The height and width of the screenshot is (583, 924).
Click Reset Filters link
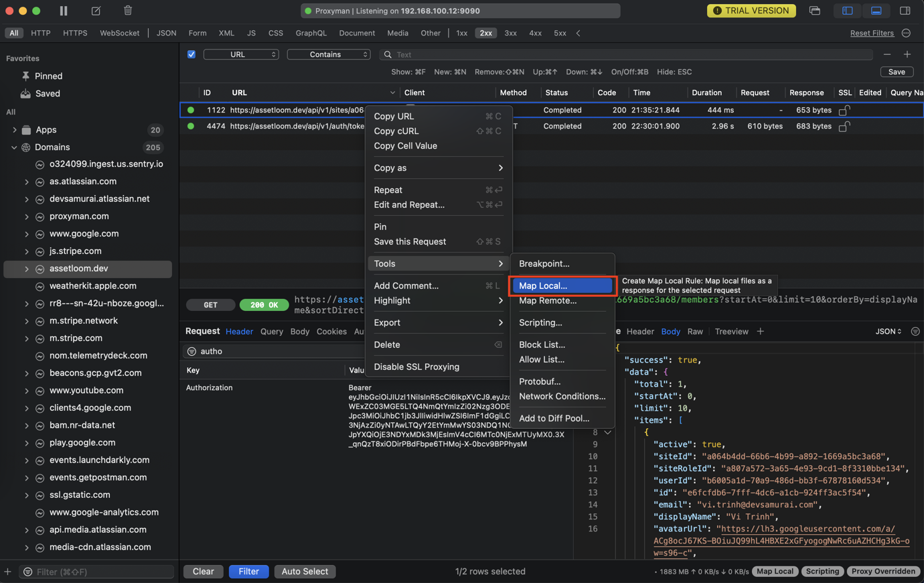pos(872,33)
